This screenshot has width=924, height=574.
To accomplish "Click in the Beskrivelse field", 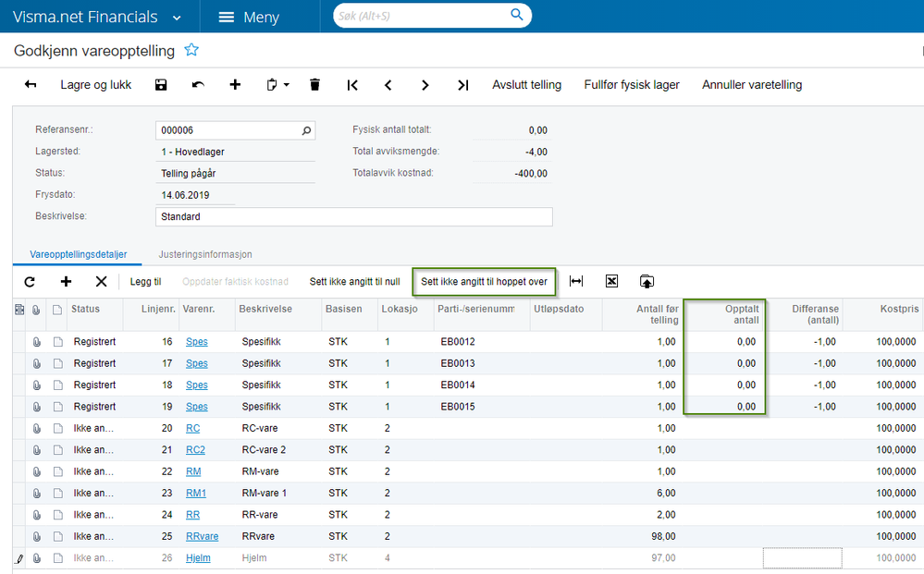I will click(354, 216).
